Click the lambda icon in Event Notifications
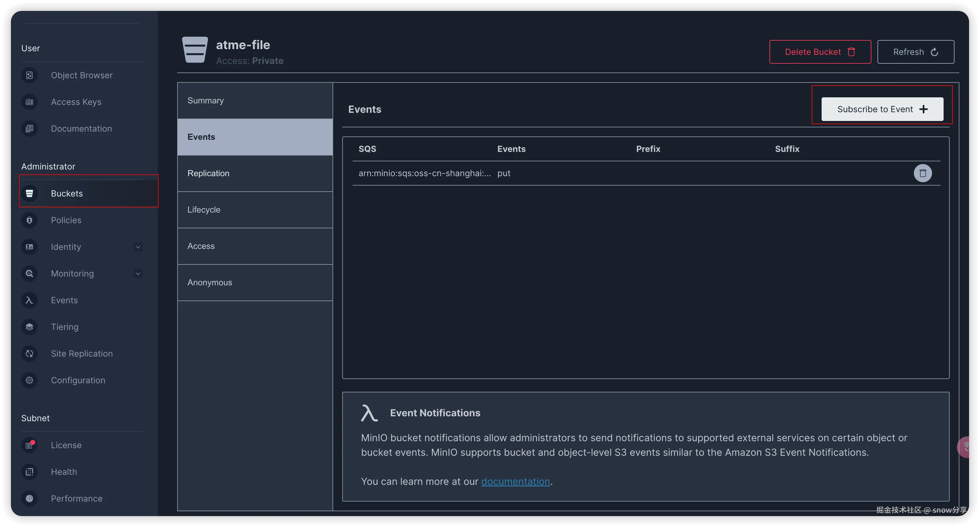The image size is (980, 527). pos(369,413)
